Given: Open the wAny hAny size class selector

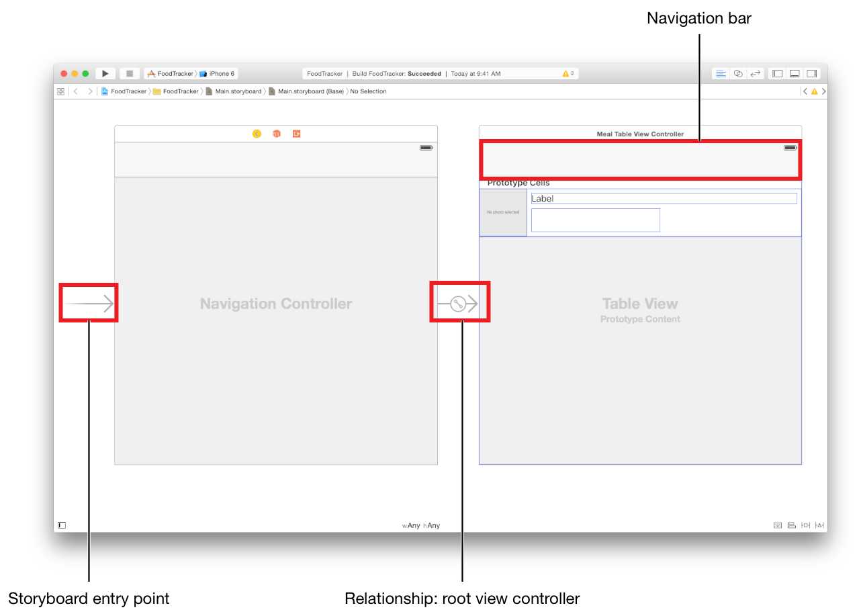Looking at the screenshot, I should click(421, 525).
